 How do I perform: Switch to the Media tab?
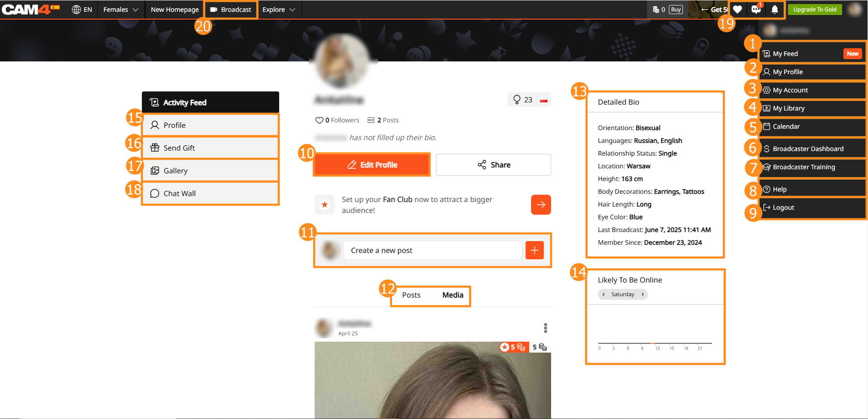pyautogui.click(x=452, y=295)
